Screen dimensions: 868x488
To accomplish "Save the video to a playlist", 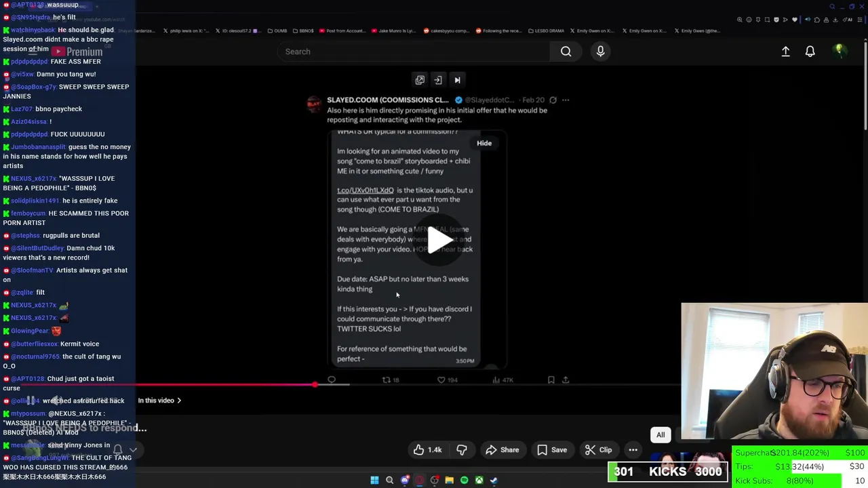I will click(552, 450).
